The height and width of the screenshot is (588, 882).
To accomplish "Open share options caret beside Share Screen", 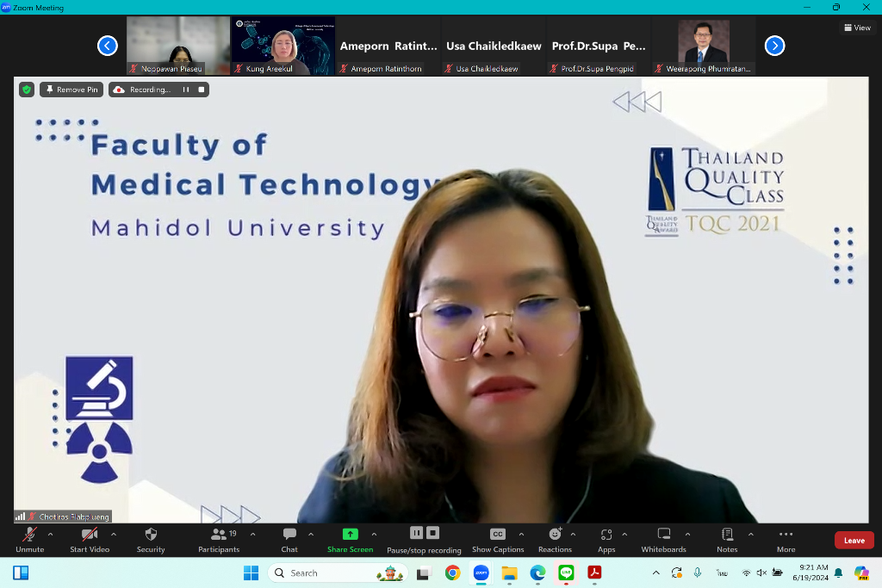I will click(374, 534).
